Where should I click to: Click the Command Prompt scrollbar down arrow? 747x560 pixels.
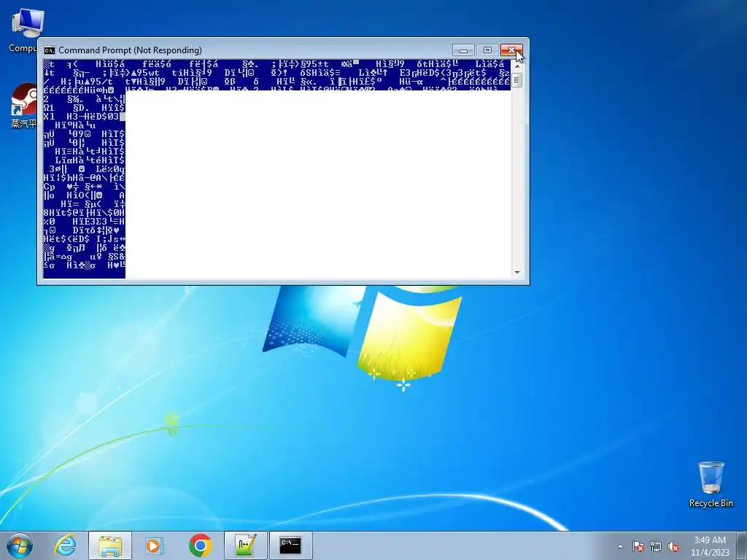tap(517, 273)
